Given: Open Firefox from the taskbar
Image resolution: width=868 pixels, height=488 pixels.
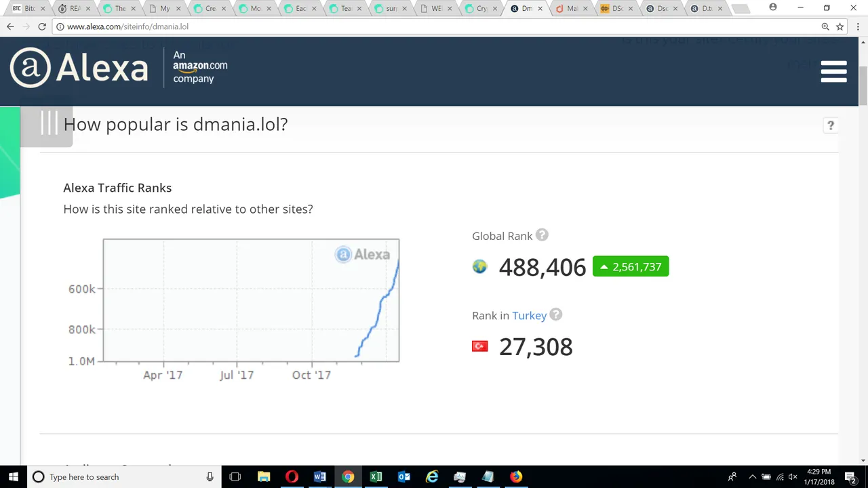Looking at the screenshot, I should 516,476.
